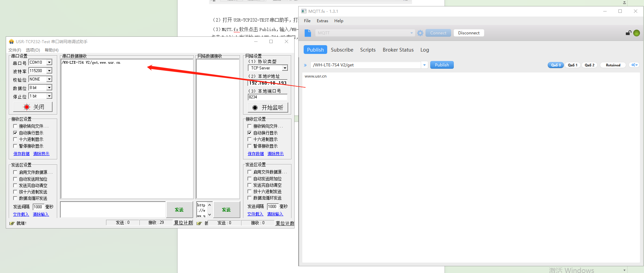644x273 pixels.
Task: Expand the 波特率 115200 dropdown
Action: 49,71
